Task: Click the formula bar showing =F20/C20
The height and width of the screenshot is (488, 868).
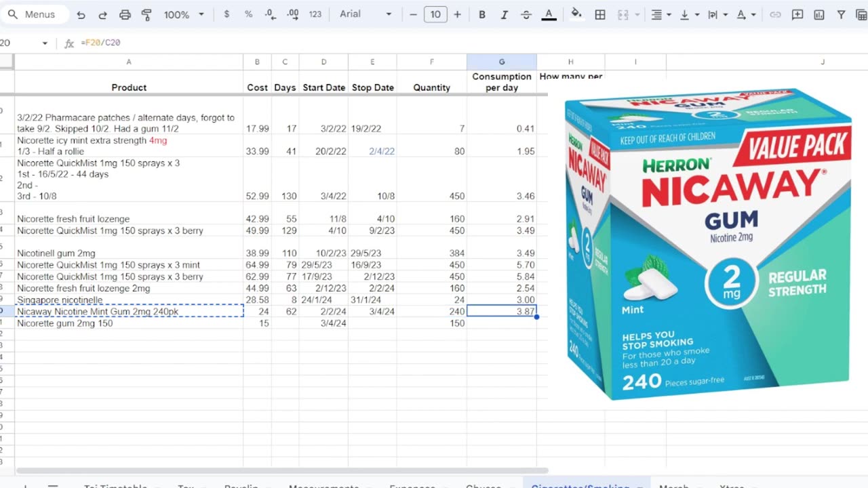Action: point(471,43)
